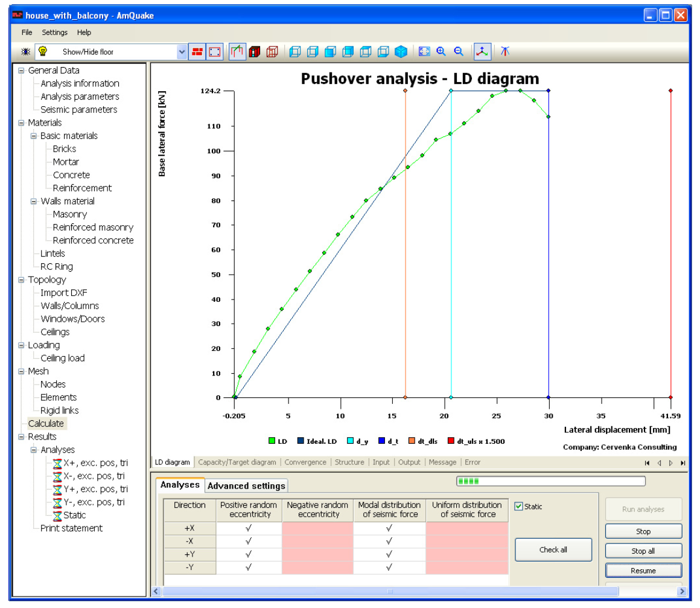Click the zoom in magnifier icon

click(x=441, y=52)
